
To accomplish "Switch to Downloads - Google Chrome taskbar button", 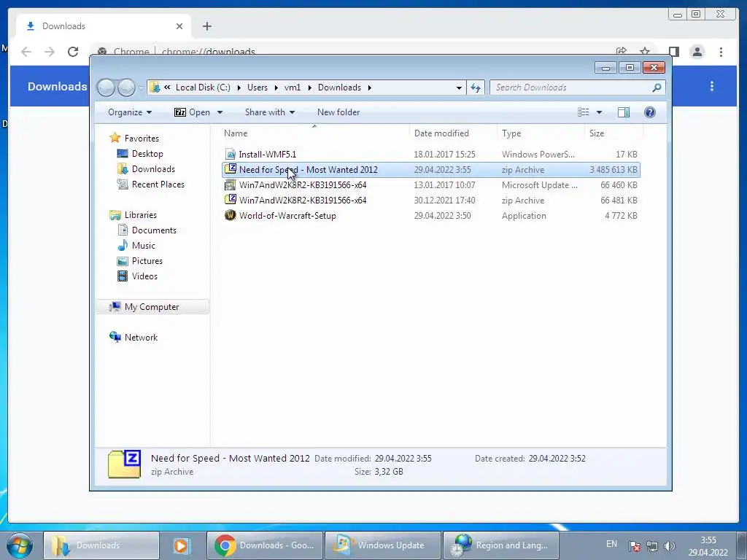I will [265, 545].
